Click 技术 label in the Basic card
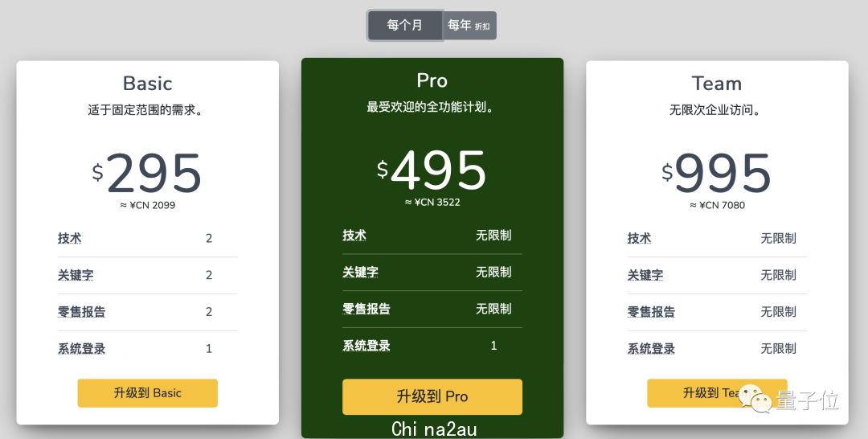Viewport: 868px width, 439px height. tap(70, 239)
